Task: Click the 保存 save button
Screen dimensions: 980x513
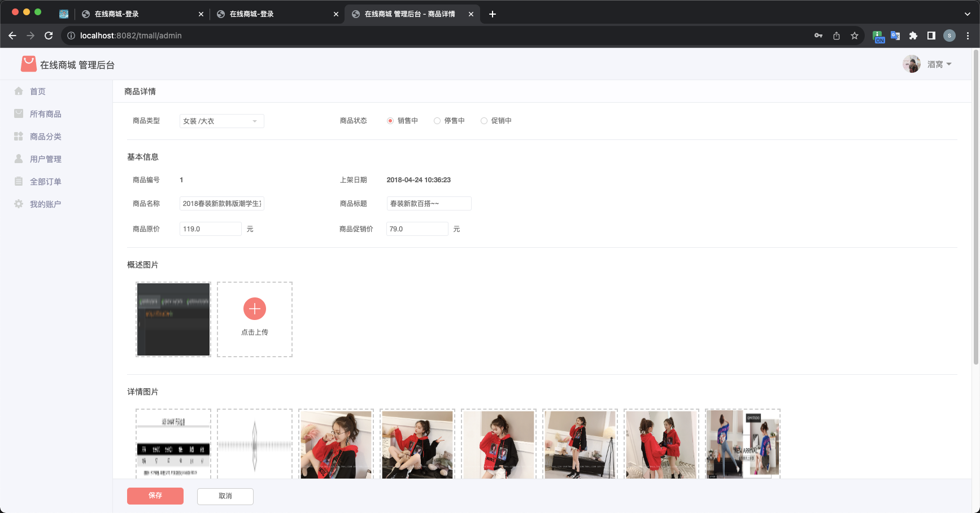Action: point(155,496)
